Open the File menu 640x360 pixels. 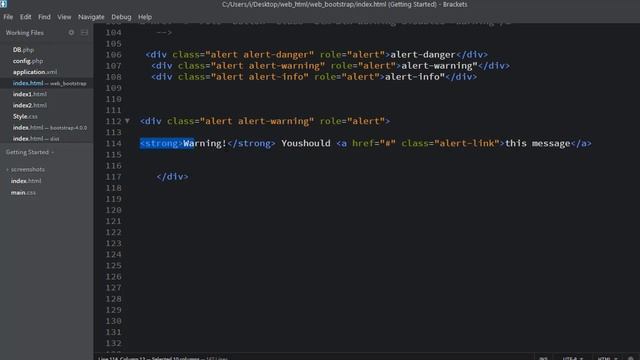coord(8,17)
